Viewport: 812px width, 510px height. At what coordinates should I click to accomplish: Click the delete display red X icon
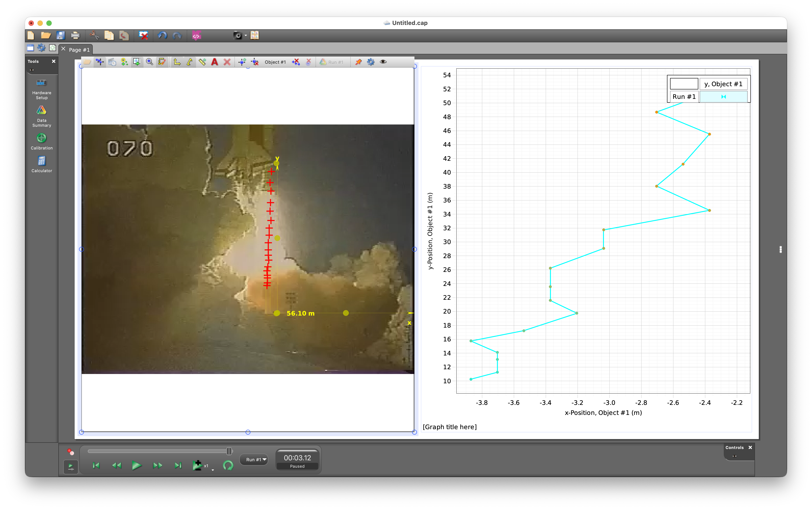click(144, 35)
